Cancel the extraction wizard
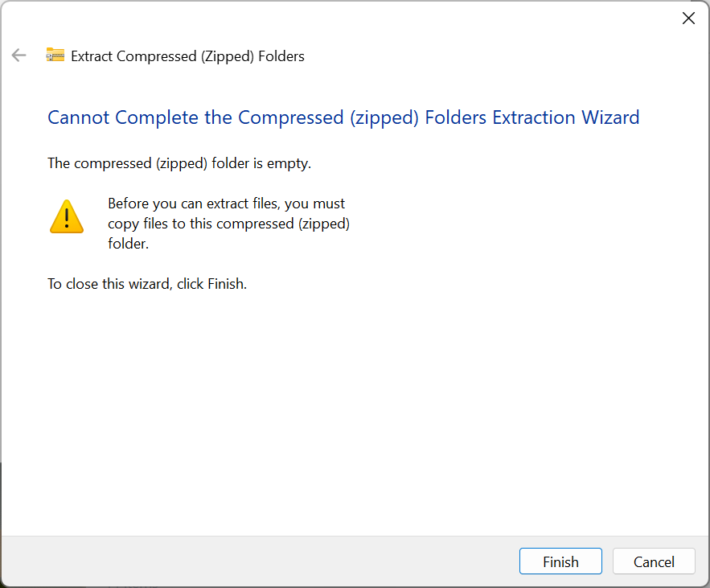 coord(654,561)
